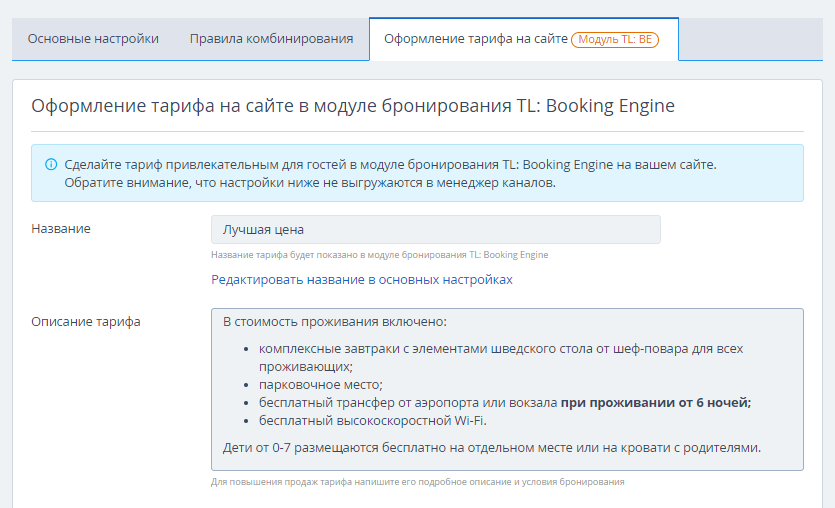Click the Описание тарифа label
Viewport: 835px width, 508px height.
pyautogui.click(x=86, y=322)
